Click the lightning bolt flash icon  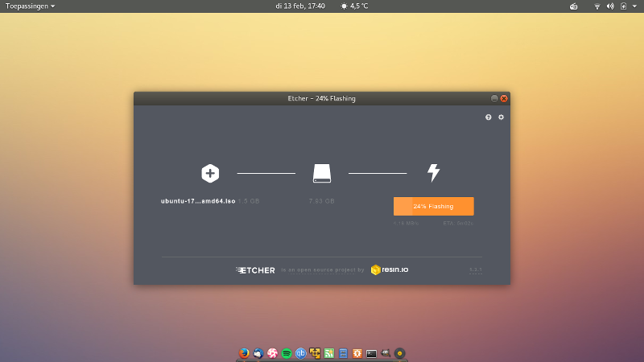click(433, 173)
